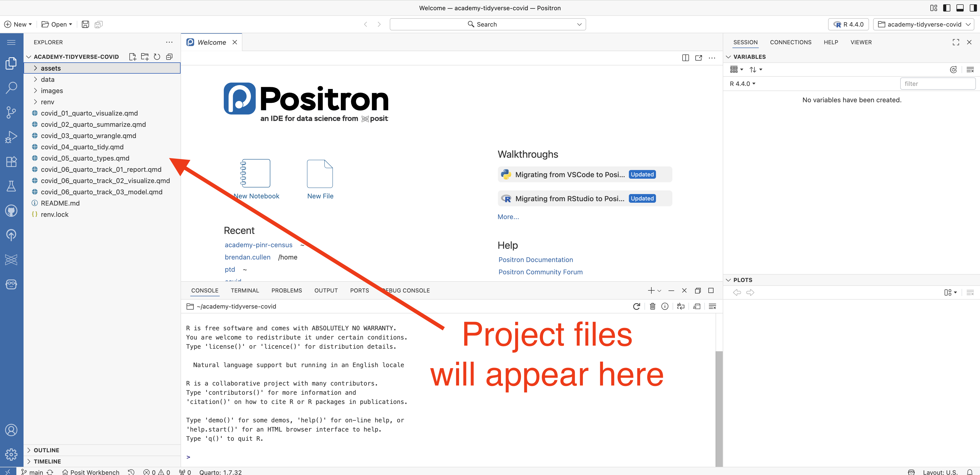Expand the OUTLINE section
The width and height of the screenshot is (980, 475).
coord(46,450)
